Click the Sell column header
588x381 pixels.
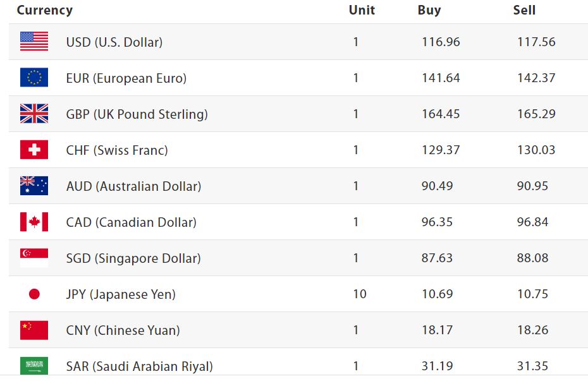pyautogui.click(x=524, y=10)
